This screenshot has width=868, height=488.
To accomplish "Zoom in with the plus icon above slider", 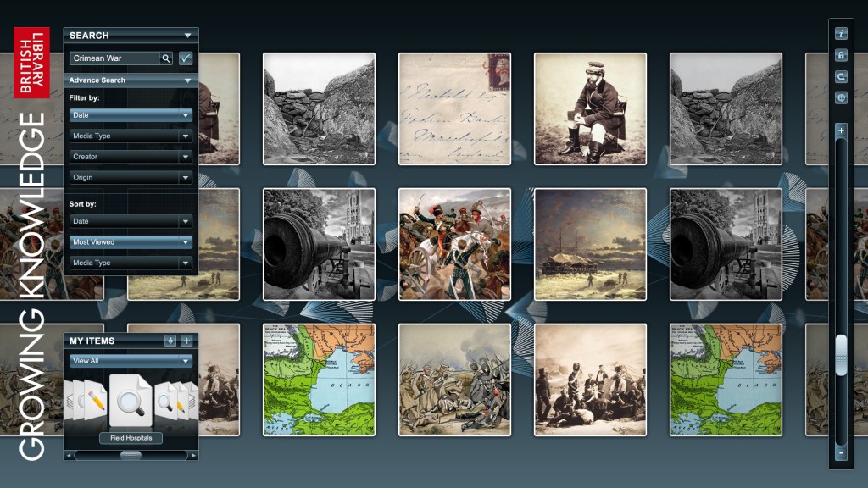I will point(841,130).
